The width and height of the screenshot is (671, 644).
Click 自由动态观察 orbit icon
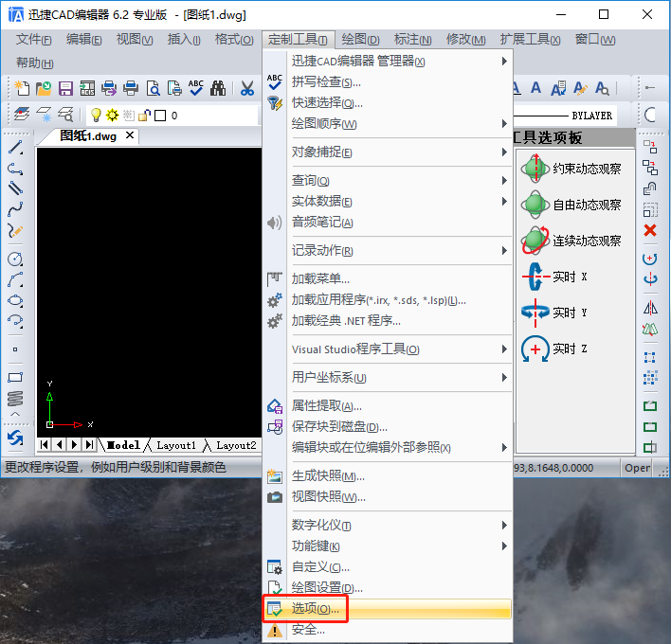pos(535,205)
